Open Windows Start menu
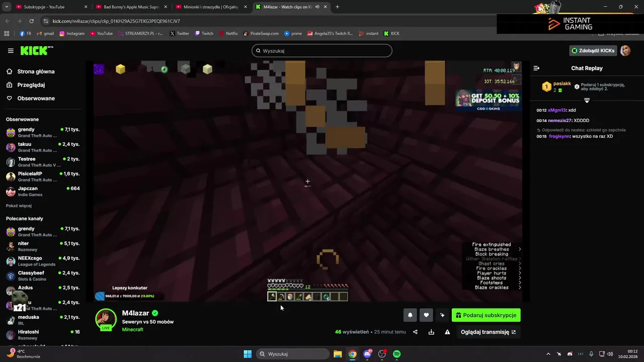 248,354
